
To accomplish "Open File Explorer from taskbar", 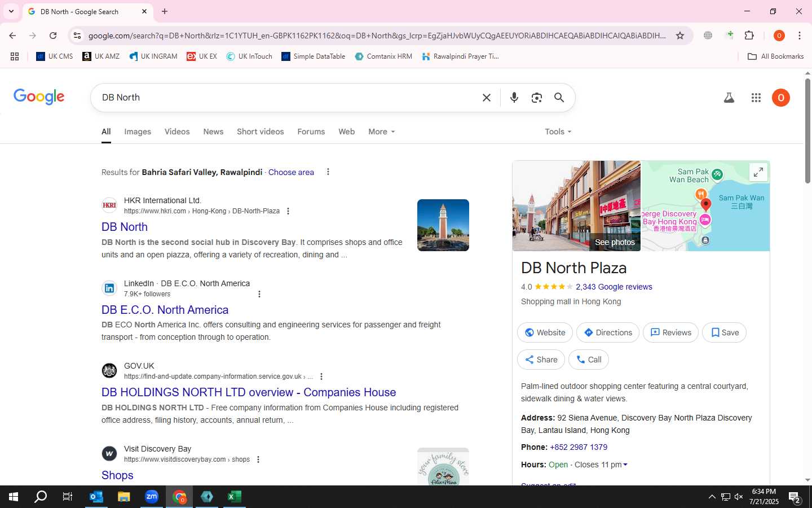I will pyautogui.click(x=124, y=497).
